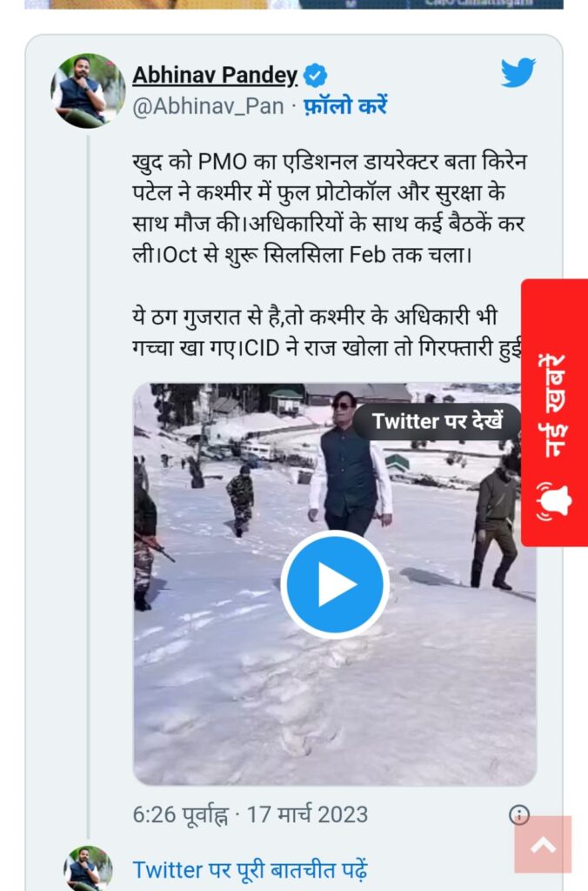Open Abhinav Pandey's large profile picture
Viewport: 588px width, 891px height.
88,90
